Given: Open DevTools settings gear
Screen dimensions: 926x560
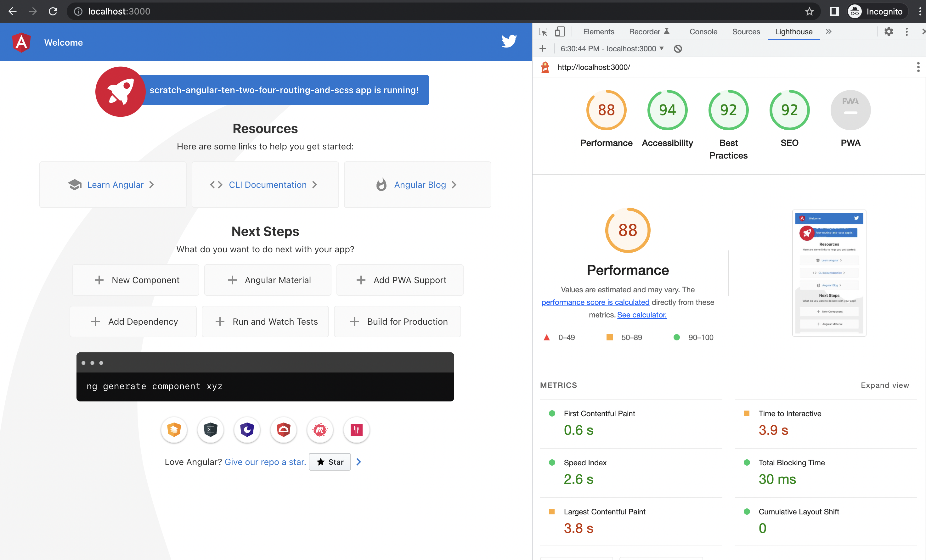Looking at the screenshot, I should pyautogui.click(x=889, y=31).
